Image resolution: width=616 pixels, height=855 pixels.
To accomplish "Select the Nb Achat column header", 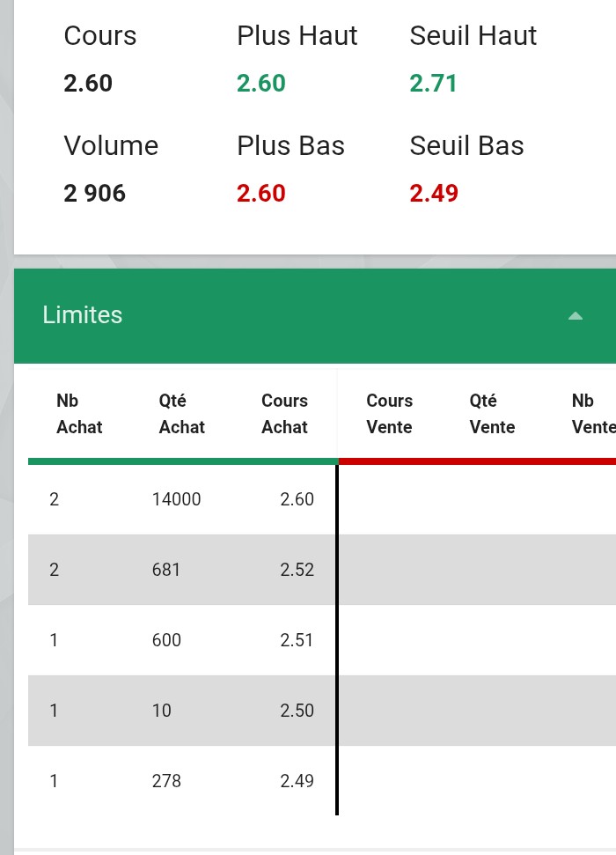I will click(x=79, y=414).
